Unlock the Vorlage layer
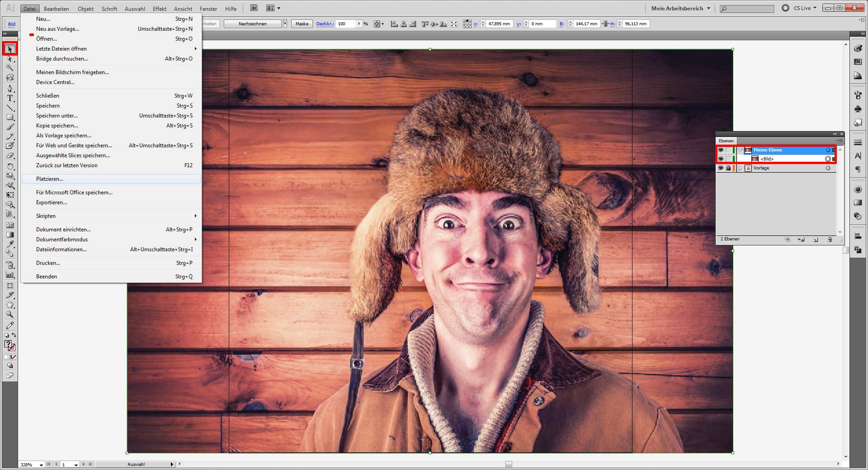The image size is (868, 470). tap(728, 168)
